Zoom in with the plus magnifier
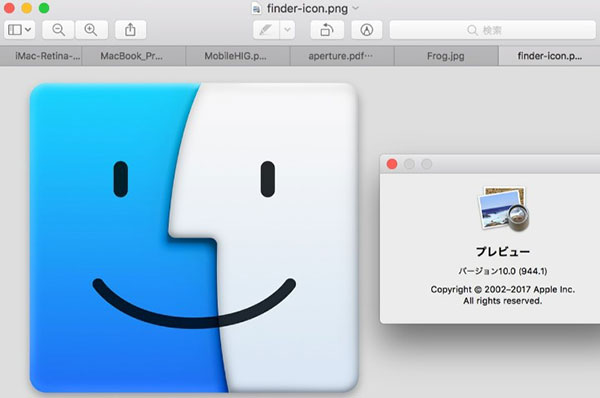 91,30
